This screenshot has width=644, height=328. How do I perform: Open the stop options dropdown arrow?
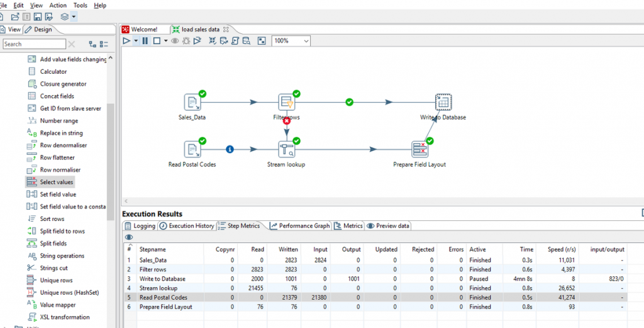point(165,41)
